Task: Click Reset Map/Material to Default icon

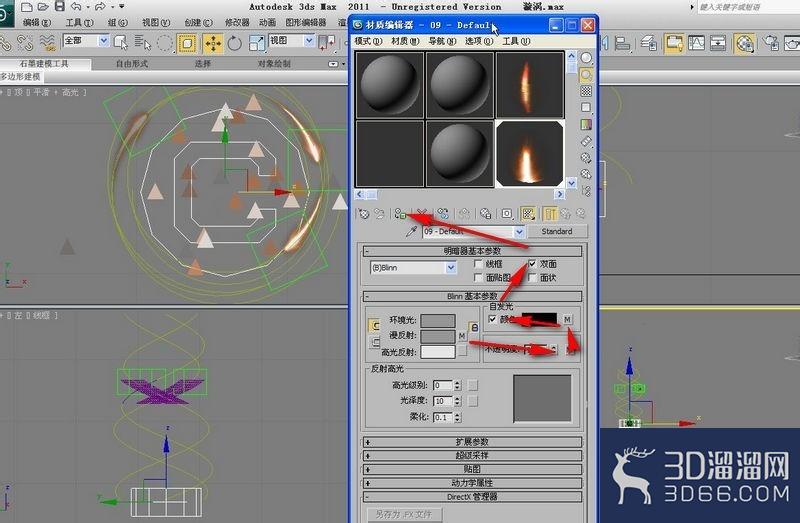Action: click(421, 214)
